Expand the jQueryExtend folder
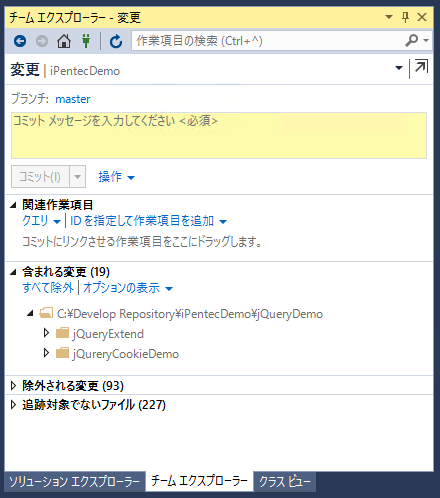 pyautogui.click(x=46, y=333)
